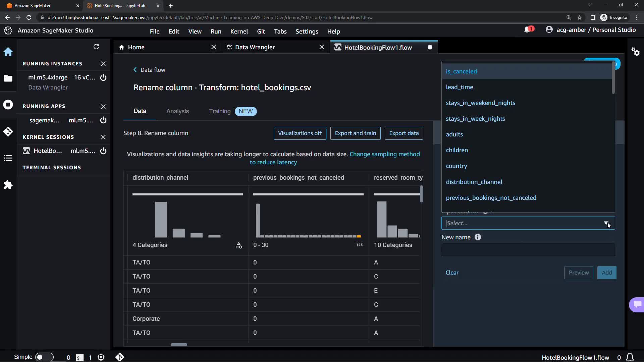Toggle the Simple interface mode switch
644x362 pixels.
[x=44, y=357]
